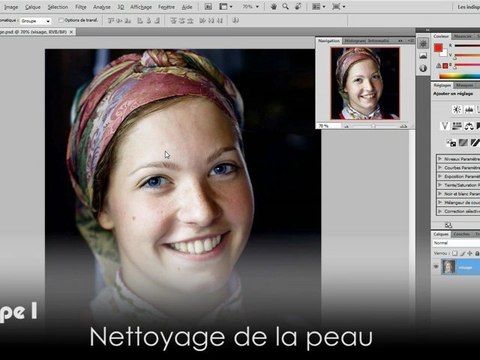The width and height of the screenshot is (480, 360).
Task: Switch to the Masques tab
Action: (x=464, y=85)
